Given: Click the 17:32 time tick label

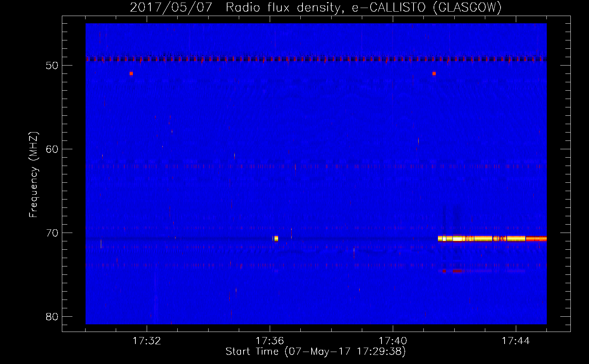Looking at the screenshot, I should pos(147,341).
